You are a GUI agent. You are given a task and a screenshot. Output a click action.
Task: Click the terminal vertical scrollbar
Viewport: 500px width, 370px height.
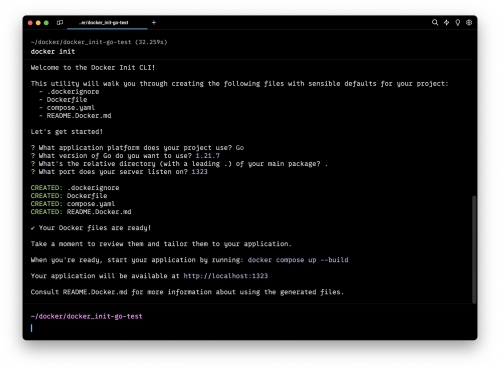pos(474,249)
